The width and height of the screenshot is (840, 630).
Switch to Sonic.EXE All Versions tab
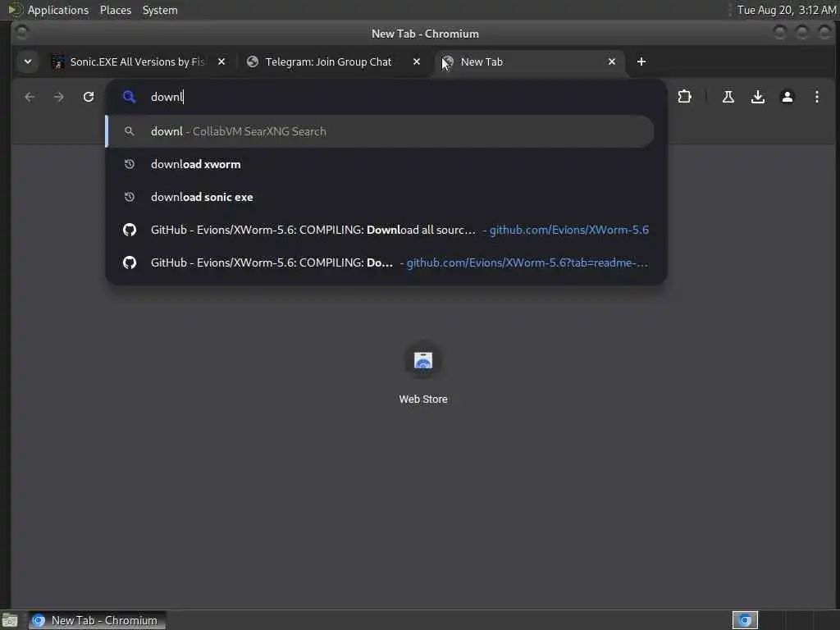point(138,62)
